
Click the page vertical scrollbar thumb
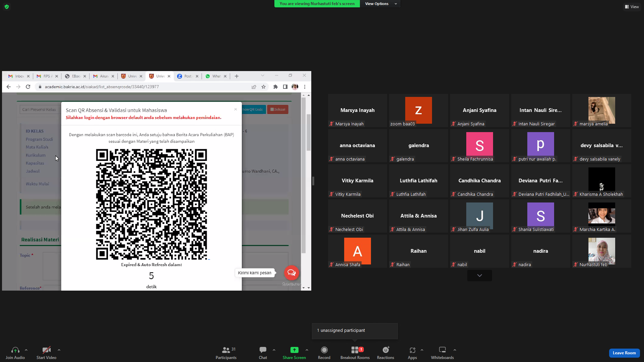309,132
